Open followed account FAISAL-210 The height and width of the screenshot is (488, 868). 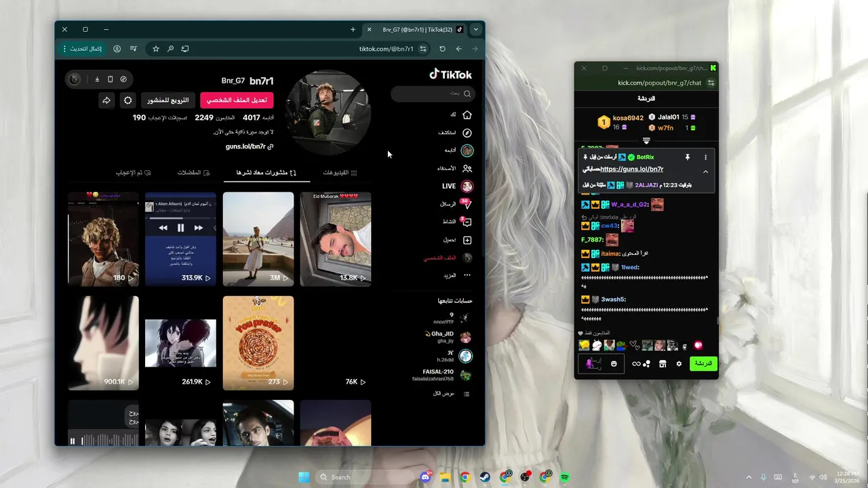[x=441, y=375]
